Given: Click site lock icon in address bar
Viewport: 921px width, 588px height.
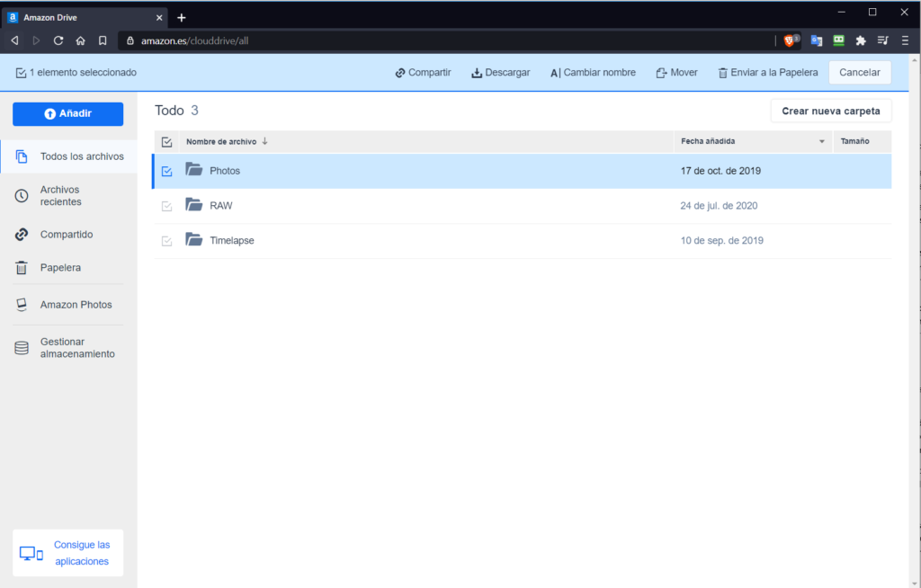Looking at the screenshot, I should pos(130,40).
